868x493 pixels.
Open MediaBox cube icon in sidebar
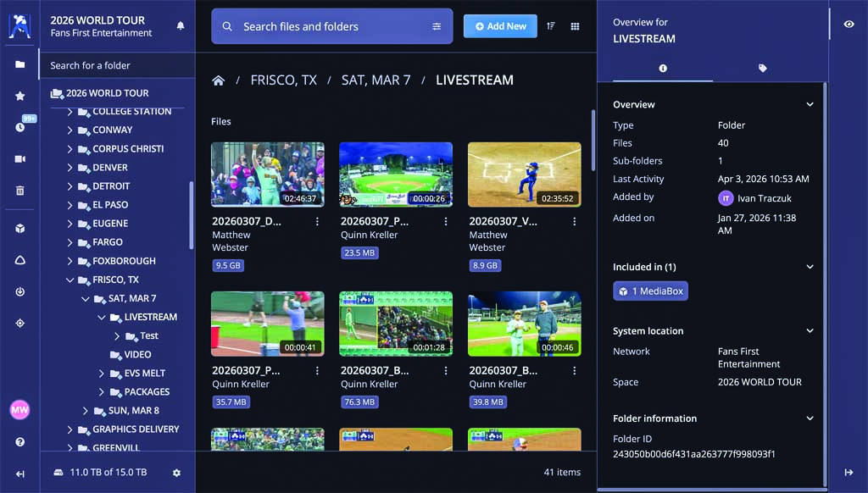[20, 229]
